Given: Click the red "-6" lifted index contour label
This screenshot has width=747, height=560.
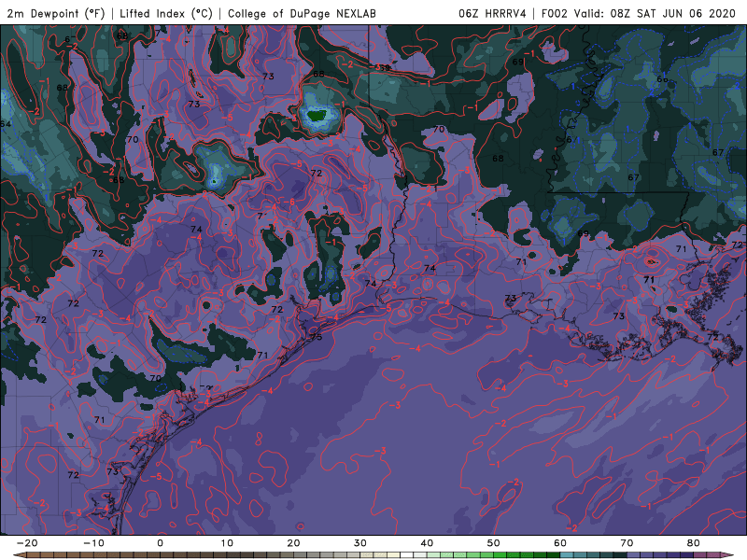Looking at the screenshot, I should click(x=289, y=202).
